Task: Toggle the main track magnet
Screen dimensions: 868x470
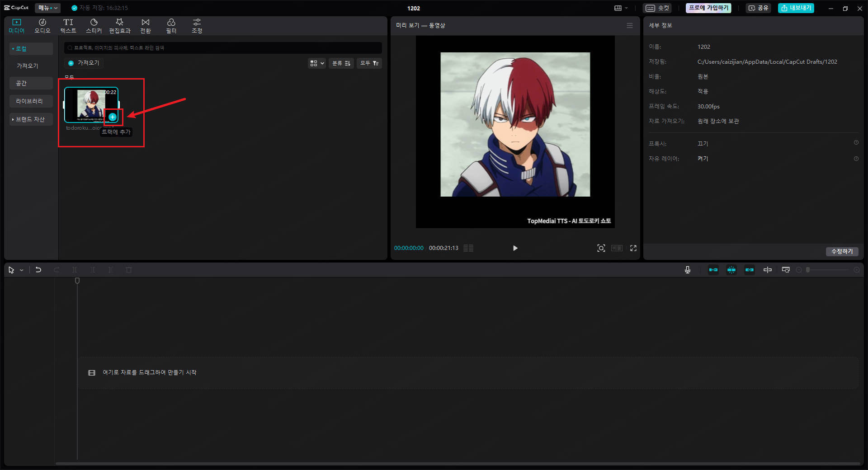Action: [713, 270]
